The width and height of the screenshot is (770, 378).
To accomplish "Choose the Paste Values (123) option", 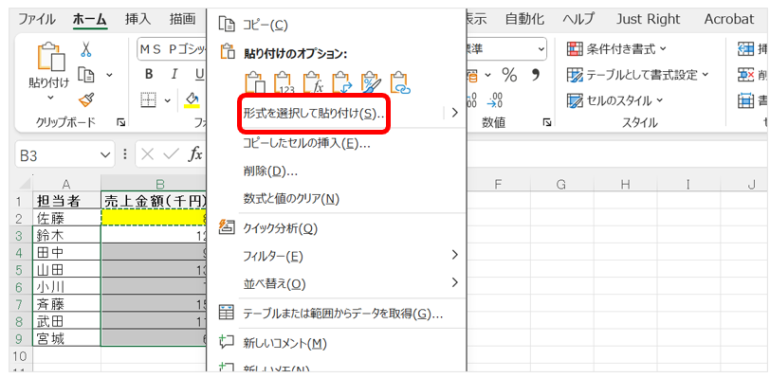I will (x=285, y=83).
